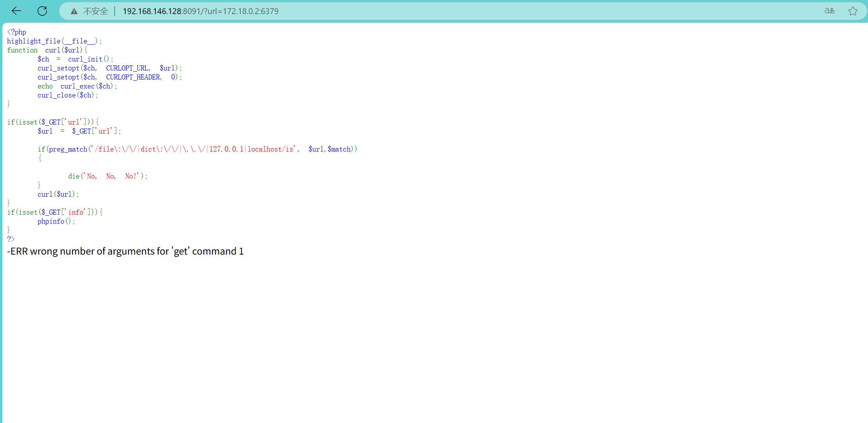Image resolution: width=868 pixels, height=423 pixels.
Task: Click the phpinfo() call text
Action: tap(56, 221)
